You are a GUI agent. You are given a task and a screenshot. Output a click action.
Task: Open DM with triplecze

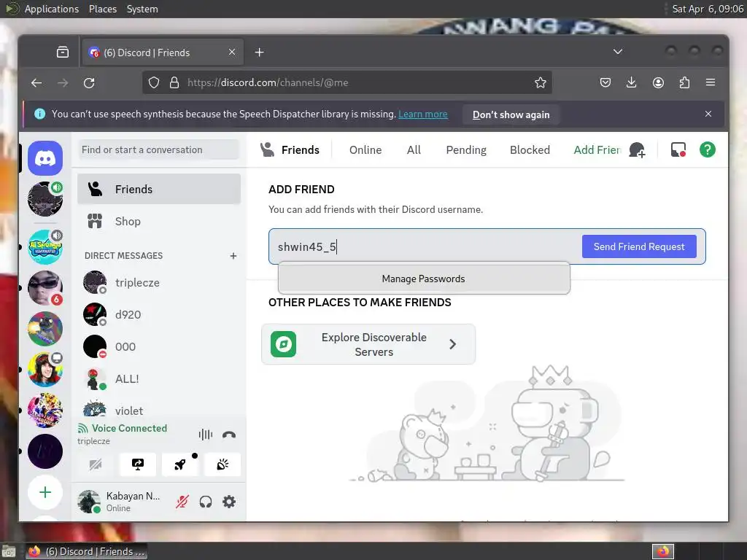159,282
